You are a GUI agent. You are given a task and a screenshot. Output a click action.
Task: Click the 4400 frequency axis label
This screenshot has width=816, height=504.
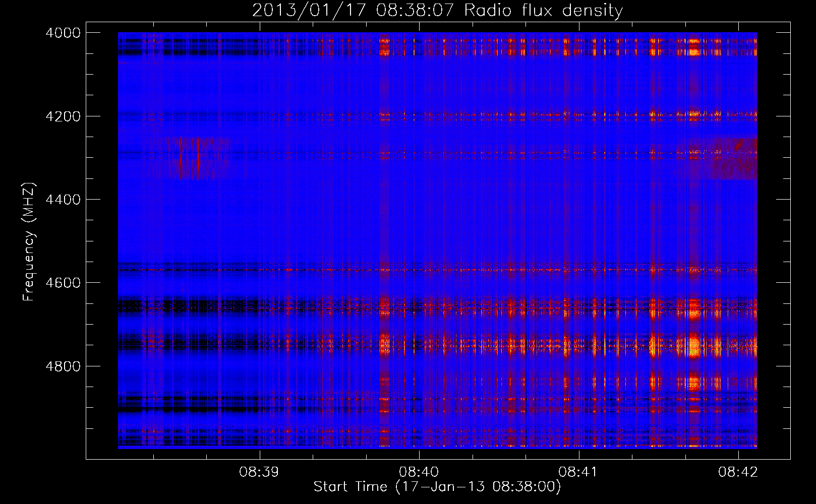click(63, 200)
